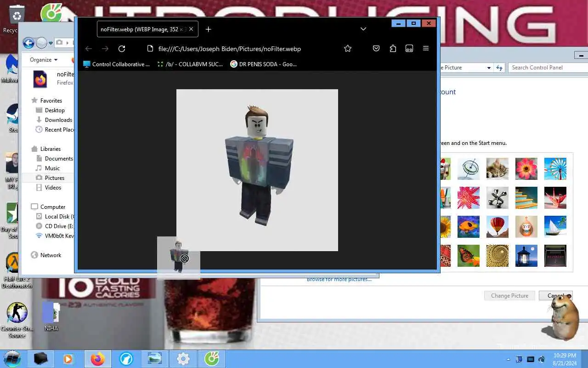
Task: Open Firefox from the taskbar
Action: pos(97,359)
